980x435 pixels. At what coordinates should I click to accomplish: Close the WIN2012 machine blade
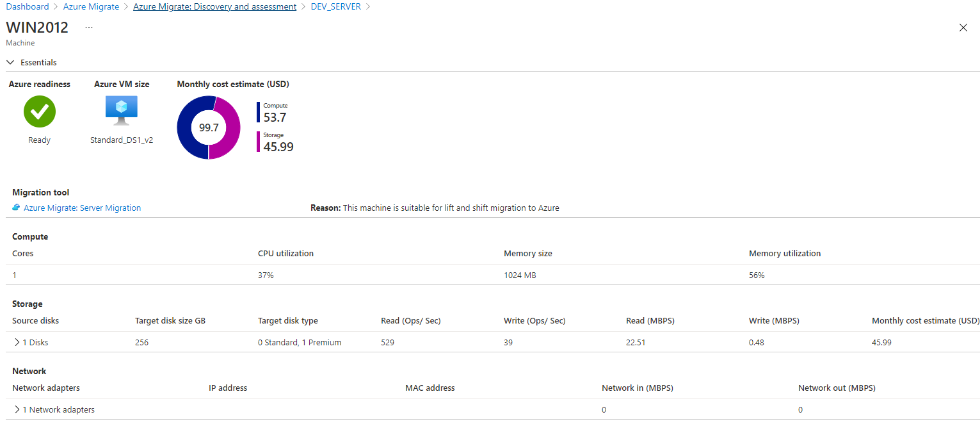pos(963,28)
